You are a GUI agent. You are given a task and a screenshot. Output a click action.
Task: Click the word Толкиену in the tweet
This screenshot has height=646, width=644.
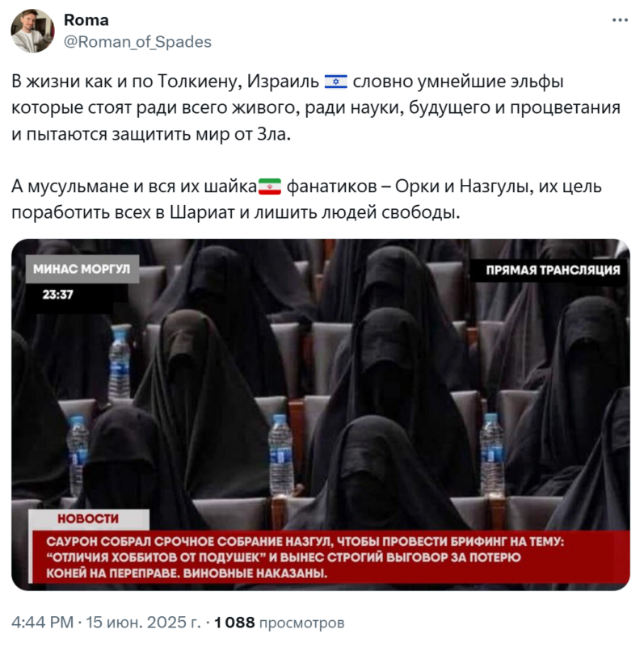click(x=200, y=82)
